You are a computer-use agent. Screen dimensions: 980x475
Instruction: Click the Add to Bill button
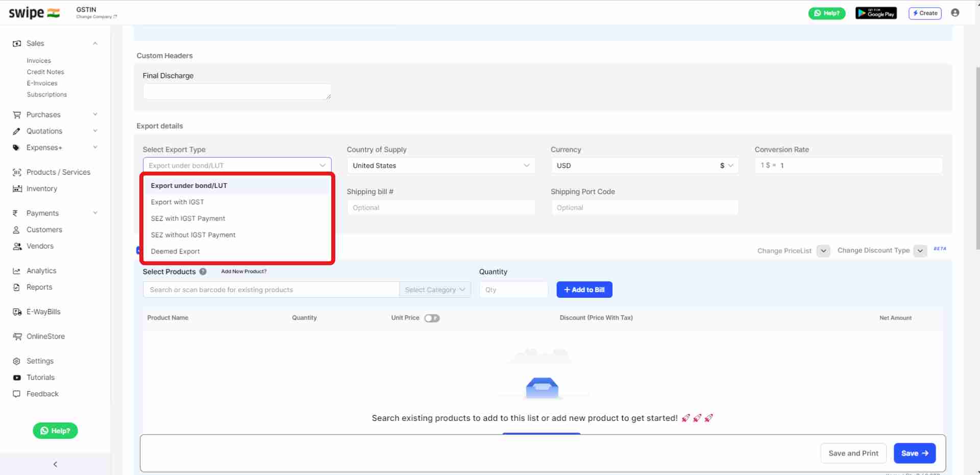click(584, 290)
